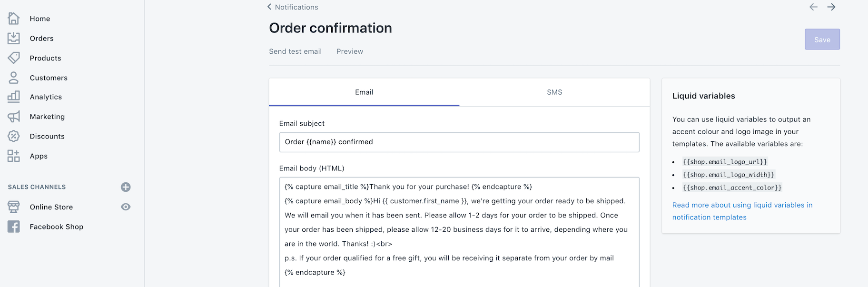Click Send test email
This screenshot has height=287, width=868.
(x=295, y=51)
